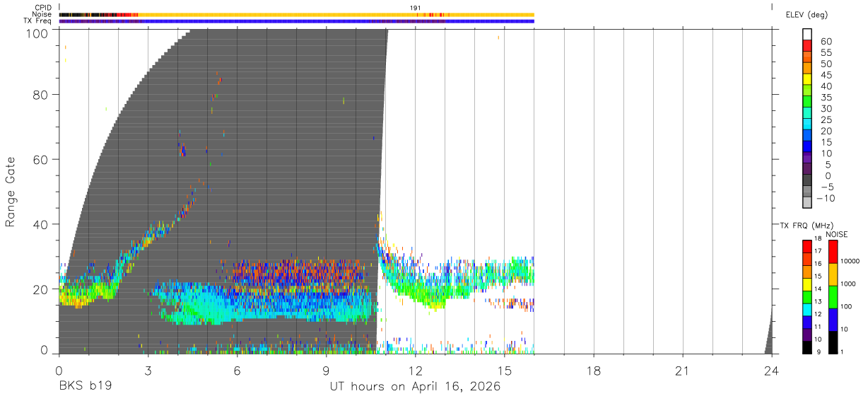Click Range Gate tick label 60

(x=40, y=159)
